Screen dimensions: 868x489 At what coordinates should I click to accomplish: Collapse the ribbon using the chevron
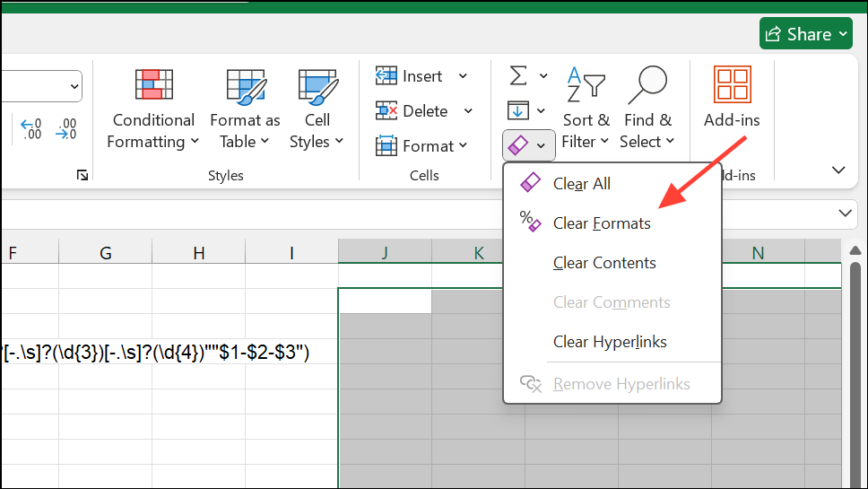pyautogui.click(x=839, y=170)
